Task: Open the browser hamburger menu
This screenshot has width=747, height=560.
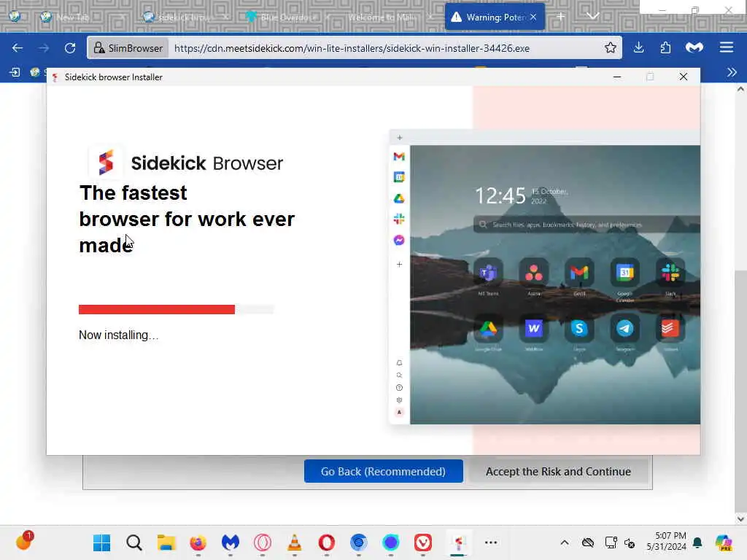Action: tap(726, 47)
